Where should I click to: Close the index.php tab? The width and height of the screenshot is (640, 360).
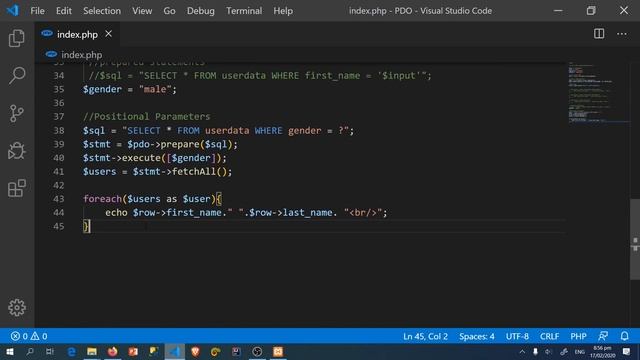point(109,34)
